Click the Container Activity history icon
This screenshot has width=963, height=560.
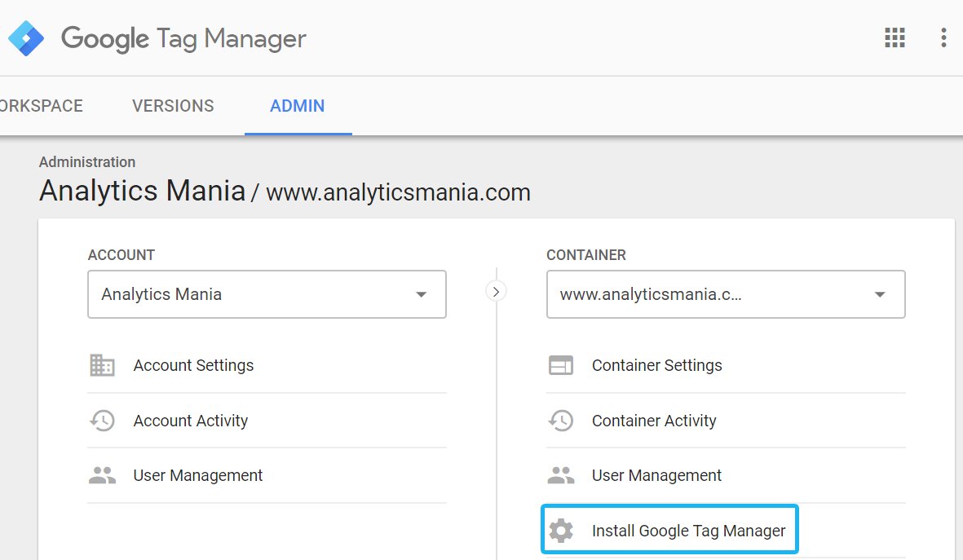pyautogui.click(x=561, y=421)
